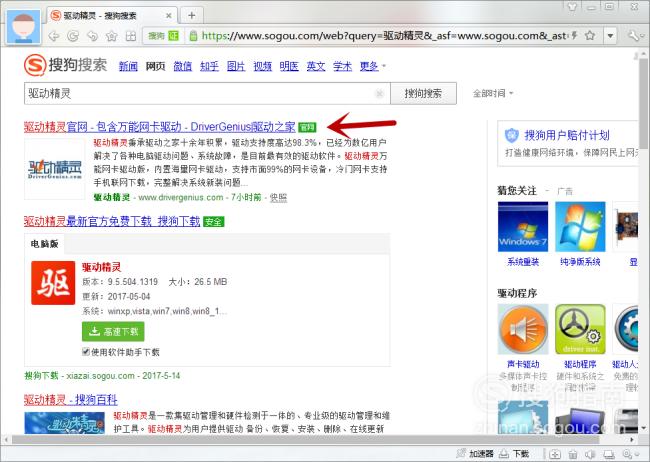
Task: Click the 系统重装 link
Action: pos(523,262)
